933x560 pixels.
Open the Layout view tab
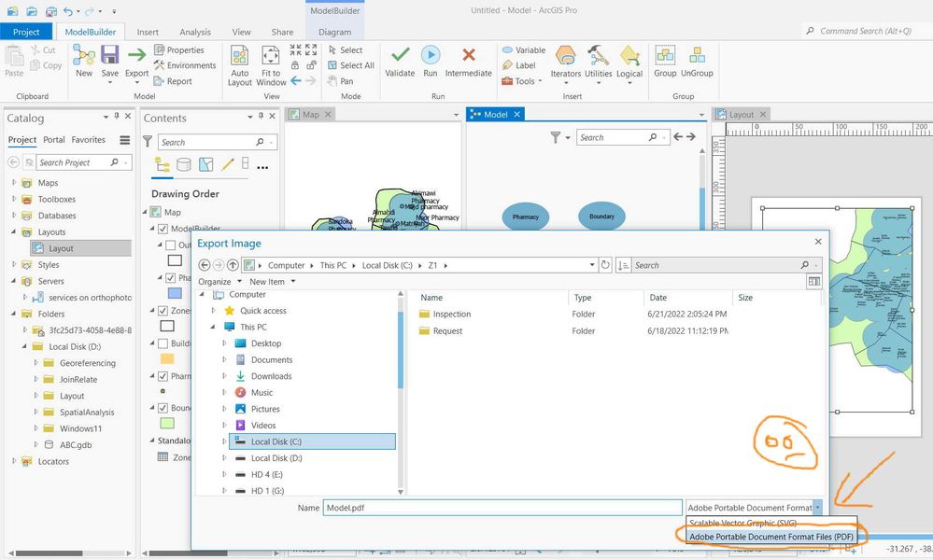point(741,114)
